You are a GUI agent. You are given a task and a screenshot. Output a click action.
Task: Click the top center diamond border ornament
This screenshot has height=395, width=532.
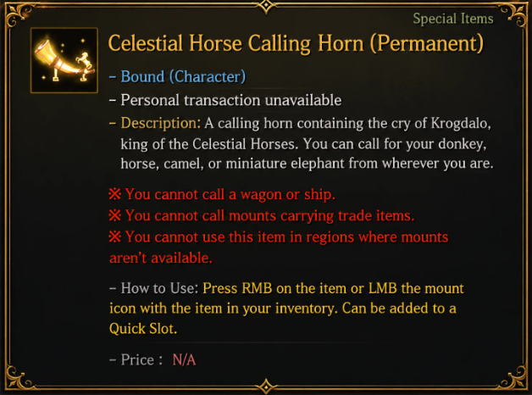point(266,6)
